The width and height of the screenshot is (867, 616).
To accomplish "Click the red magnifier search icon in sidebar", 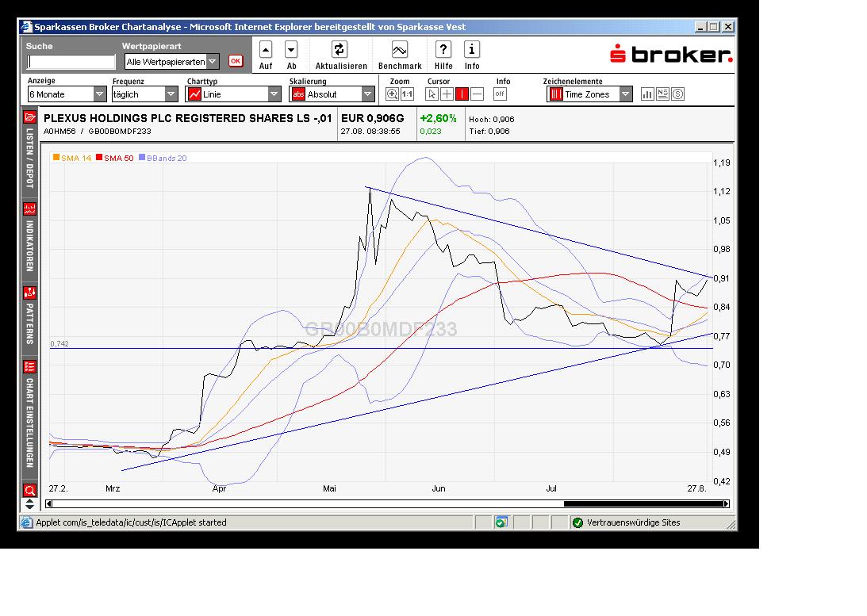I will pos(30,491).
